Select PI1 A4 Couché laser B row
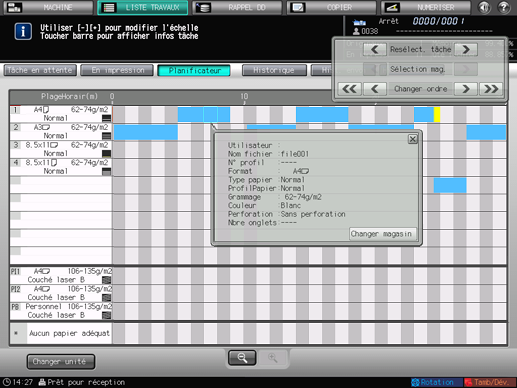This screenshot has height=388, width=517. click(x=61, y=276)
